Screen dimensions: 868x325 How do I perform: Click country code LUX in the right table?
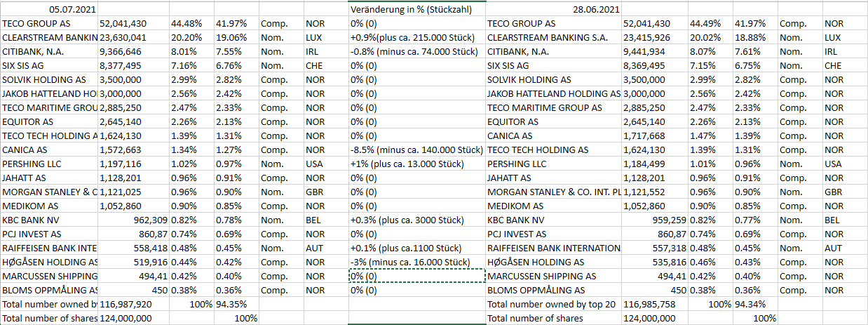845,37
